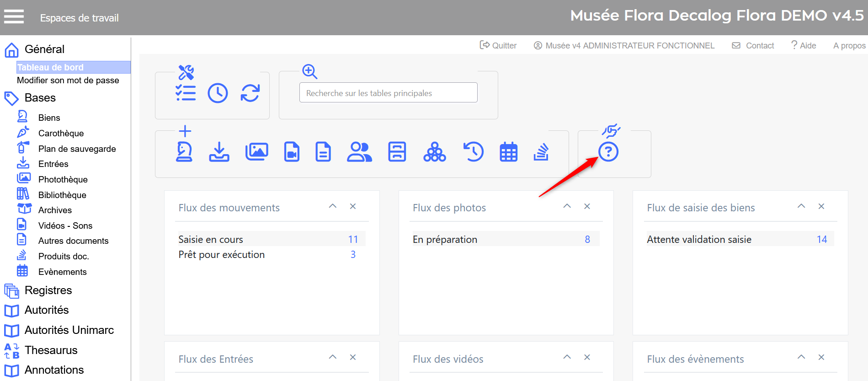Focus the Recherche sur les tables principales field
Screen dimensions: 868x381
pyautogui.click(x=388, y=93)
